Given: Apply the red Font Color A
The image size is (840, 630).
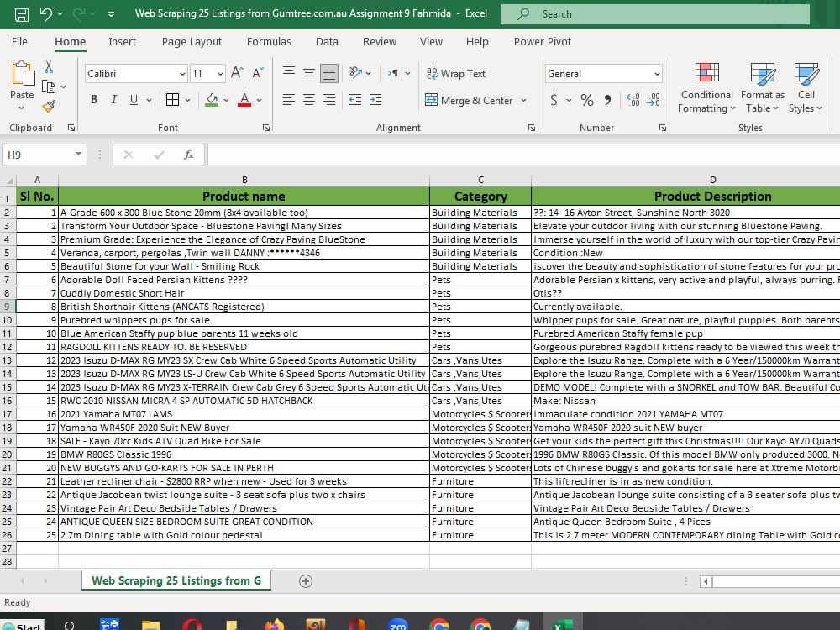Looking at the screenshot, I should (244, 100).
